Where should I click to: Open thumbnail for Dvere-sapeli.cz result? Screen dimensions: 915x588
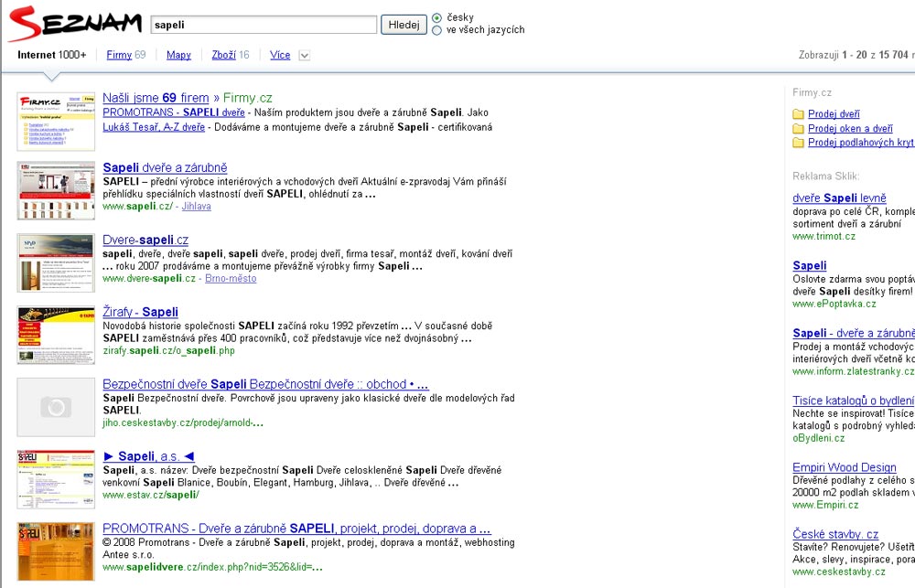(x=56, y=263)
